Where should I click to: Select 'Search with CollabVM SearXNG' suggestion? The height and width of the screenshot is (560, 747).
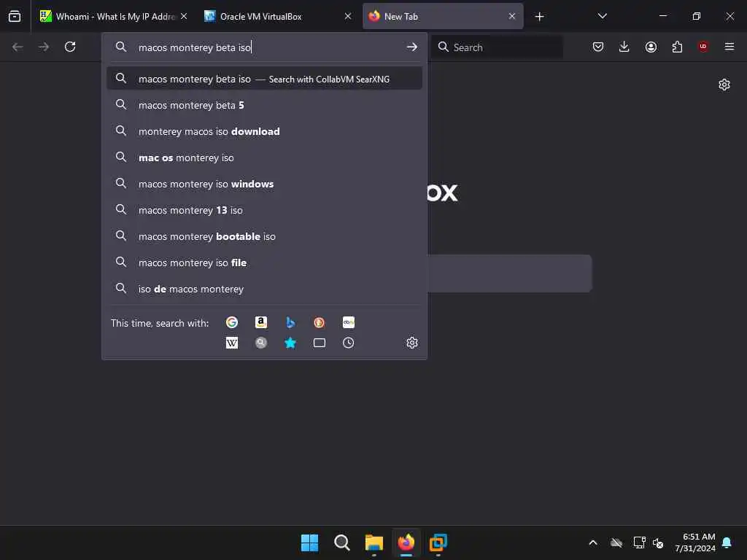click(x=264, y=79)
